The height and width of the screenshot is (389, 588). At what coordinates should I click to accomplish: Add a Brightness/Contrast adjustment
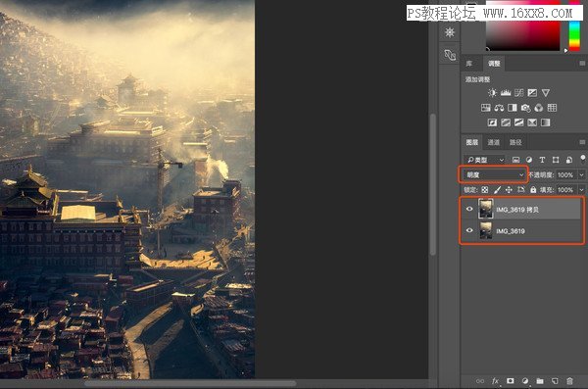pos(492,93)
